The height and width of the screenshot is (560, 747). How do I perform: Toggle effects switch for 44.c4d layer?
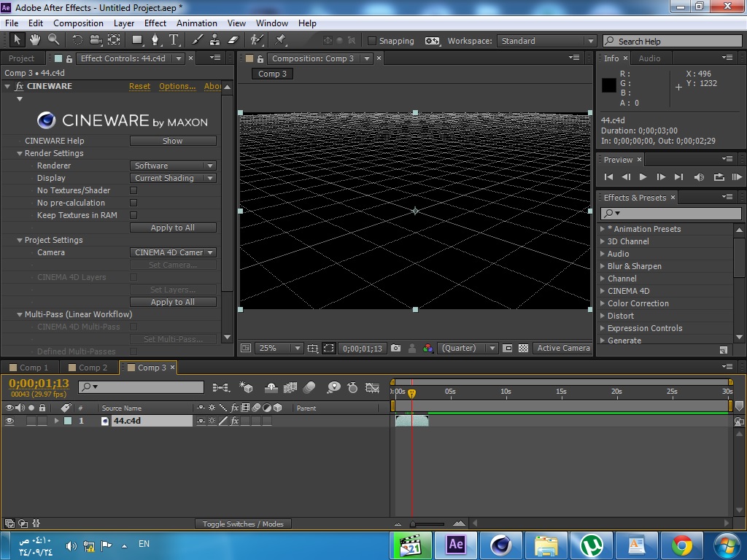[235, 421]
